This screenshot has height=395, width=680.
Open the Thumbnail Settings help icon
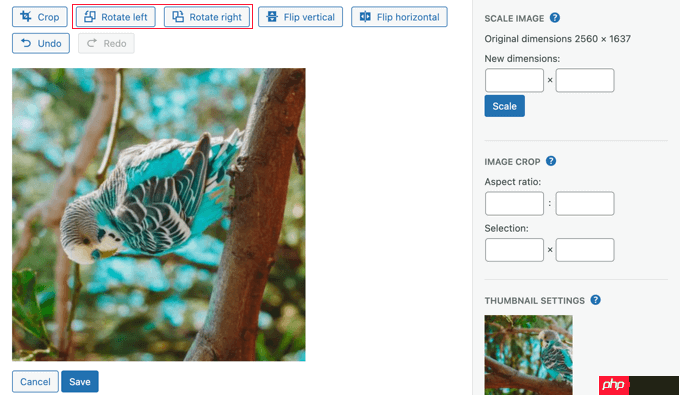click(595, 300)
